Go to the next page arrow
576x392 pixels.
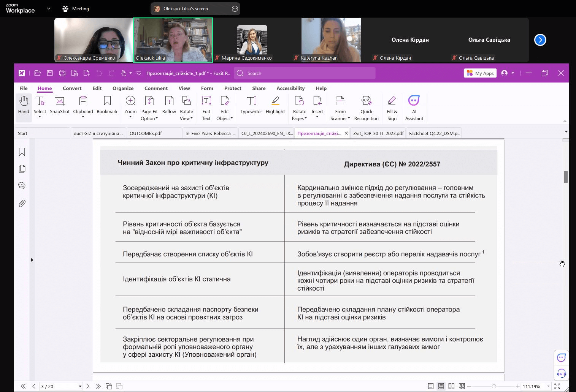[88, 386]
